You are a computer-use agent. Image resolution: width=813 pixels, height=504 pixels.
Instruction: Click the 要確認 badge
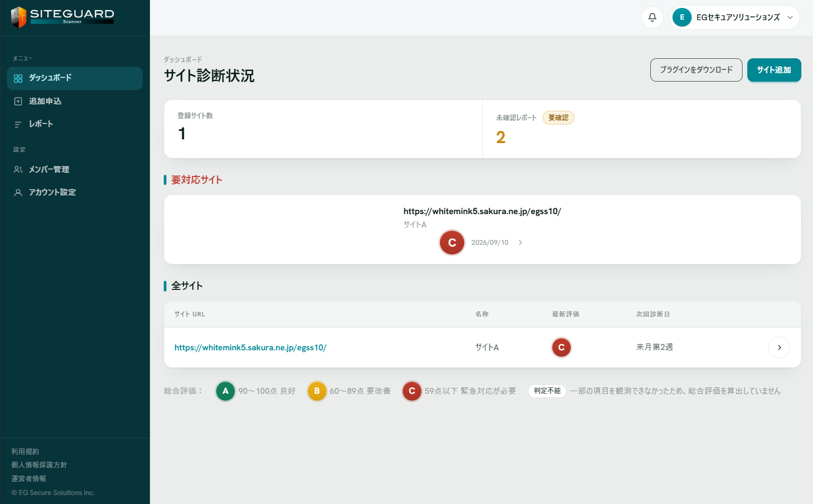pos(559,118)
